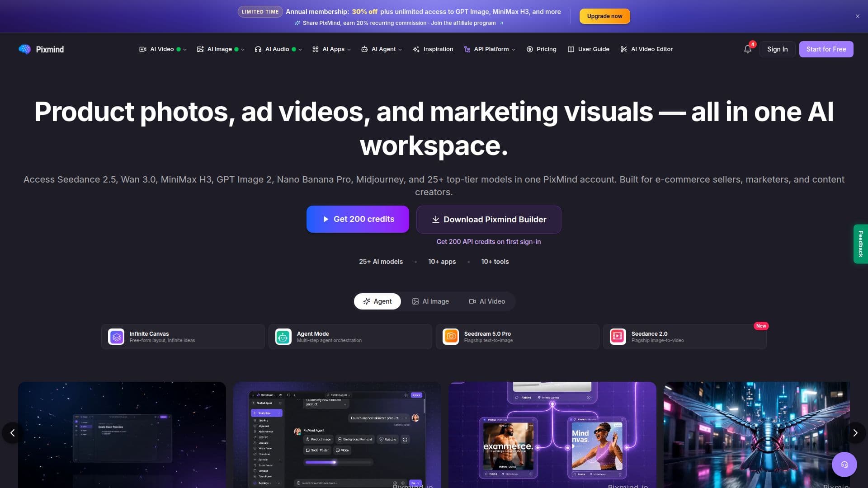Viewport: 868px width, 488px height.
Task: Select the Agent tab
Action: point(377,301)
